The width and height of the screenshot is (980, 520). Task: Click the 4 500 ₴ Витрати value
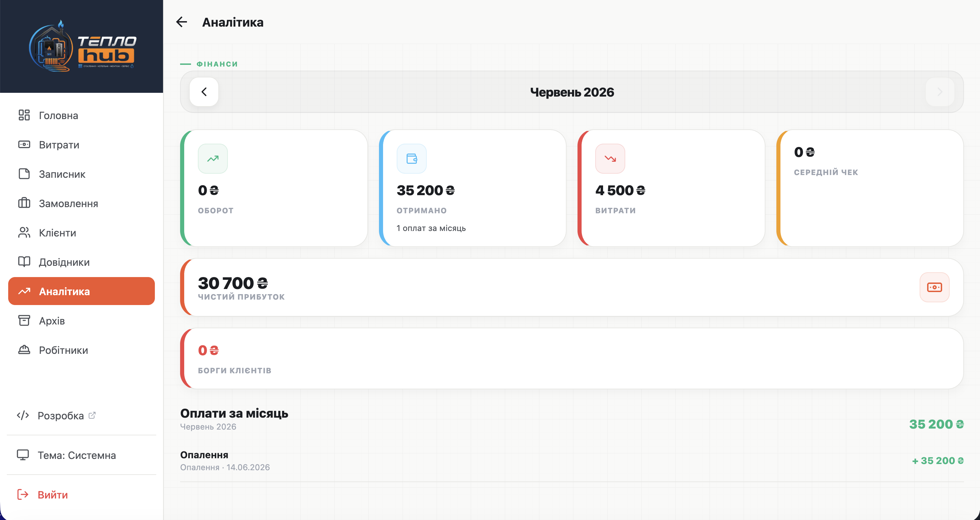coord(620,190)
